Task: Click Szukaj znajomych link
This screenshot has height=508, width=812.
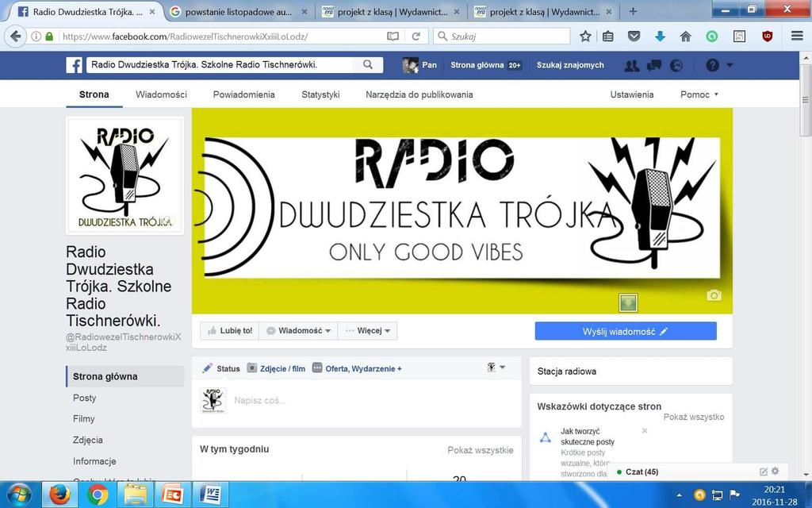Action: [570, 65]
